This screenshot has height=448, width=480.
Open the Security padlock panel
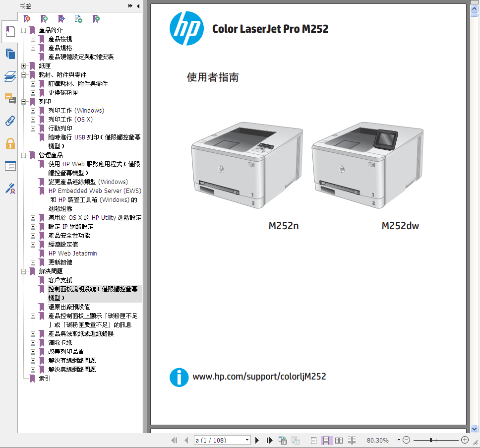point(10,143)
